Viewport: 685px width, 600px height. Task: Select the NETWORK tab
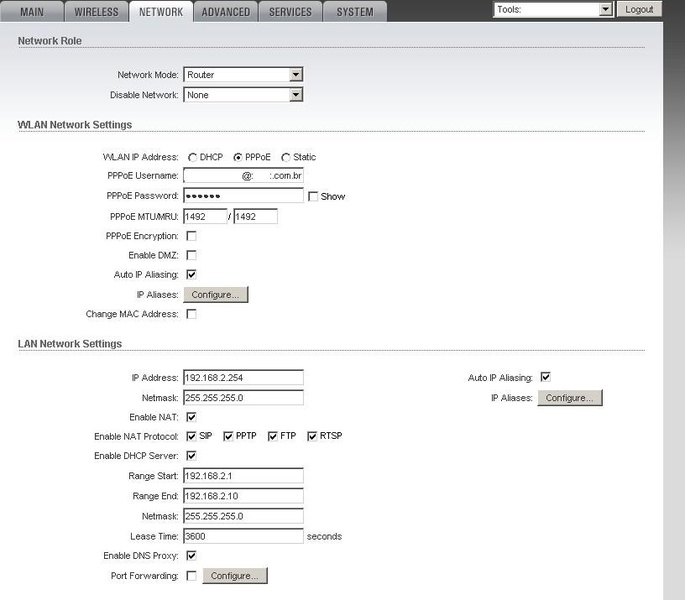(x=161, y=11)
